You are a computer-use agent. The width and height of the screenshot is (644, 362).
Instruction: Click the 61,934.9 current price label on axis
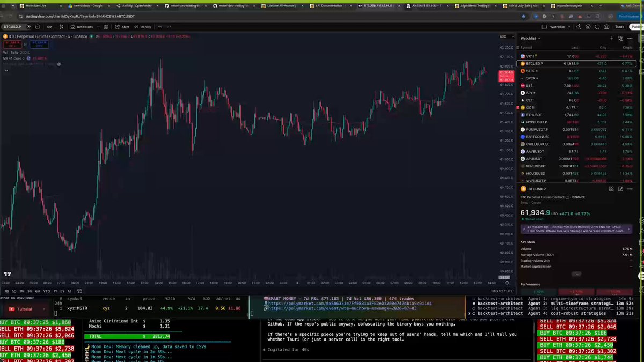tap(507, 72)
